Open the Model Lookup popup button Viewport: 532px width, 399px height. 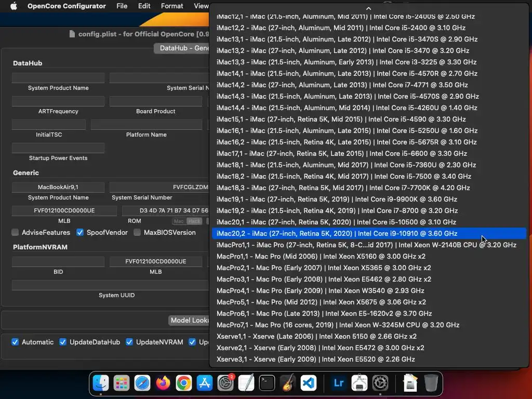189,320
